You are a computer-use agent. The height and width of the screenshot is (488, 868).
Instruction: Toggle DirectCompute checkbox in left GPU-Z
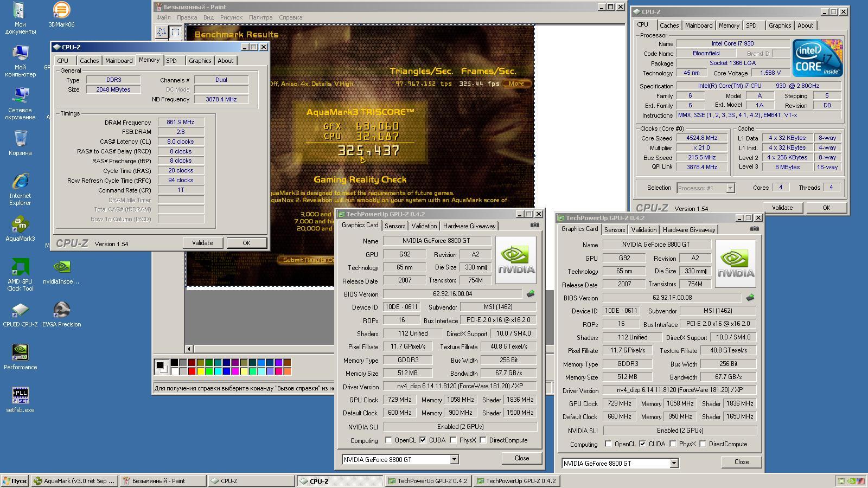483,440
